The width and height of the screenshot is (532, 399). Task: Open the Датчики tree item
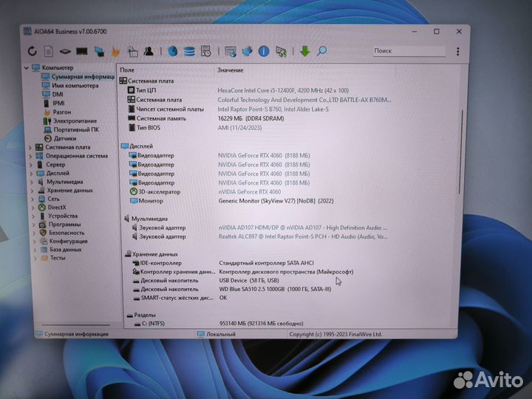[x=60, y=138]
